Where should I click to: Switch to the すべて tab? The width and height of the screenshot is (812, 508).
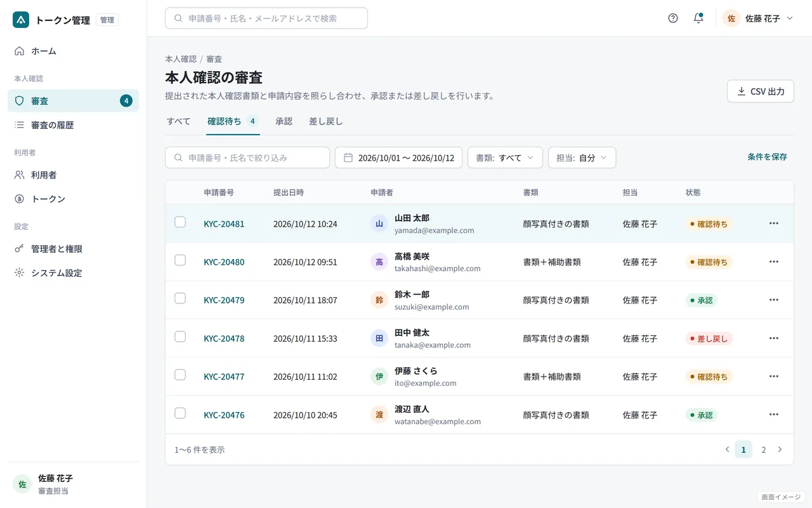coord(178,121)
